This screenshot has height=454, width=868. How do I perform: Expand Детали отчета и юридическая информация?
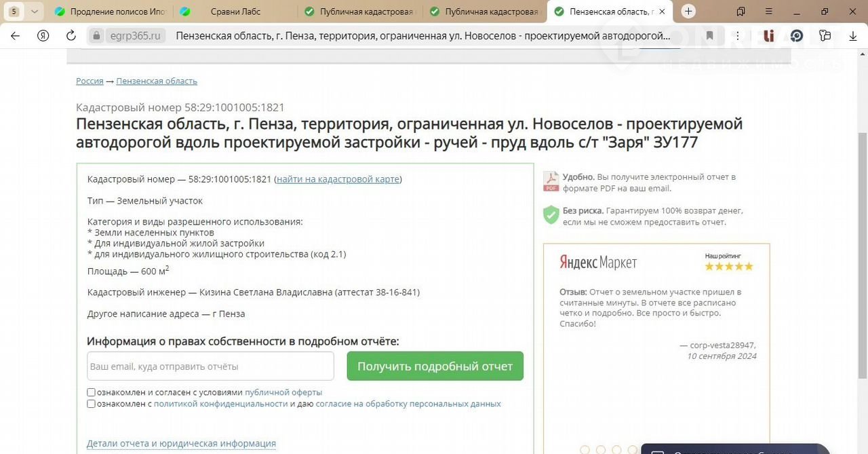point(181,444)
